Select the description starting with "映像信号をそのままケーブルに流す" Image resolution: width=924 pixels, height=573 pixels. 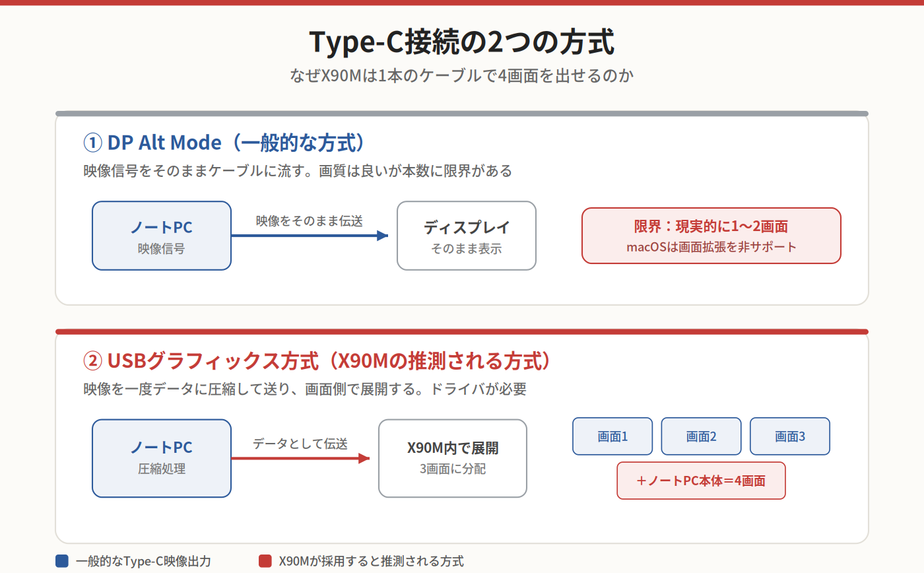pyautogui.click(x=298, y=171)
